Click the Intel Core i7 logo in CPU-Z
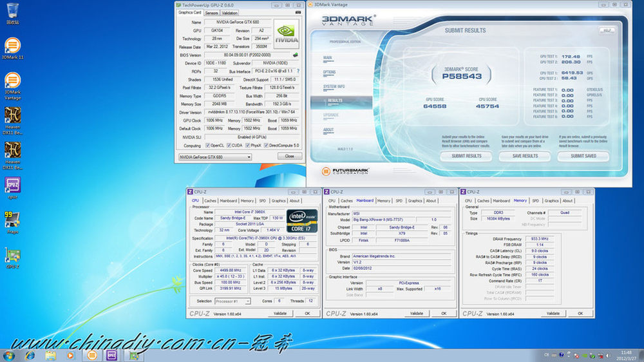The width and height of the screenshot is (644, 362). click(x=302, y=222)
